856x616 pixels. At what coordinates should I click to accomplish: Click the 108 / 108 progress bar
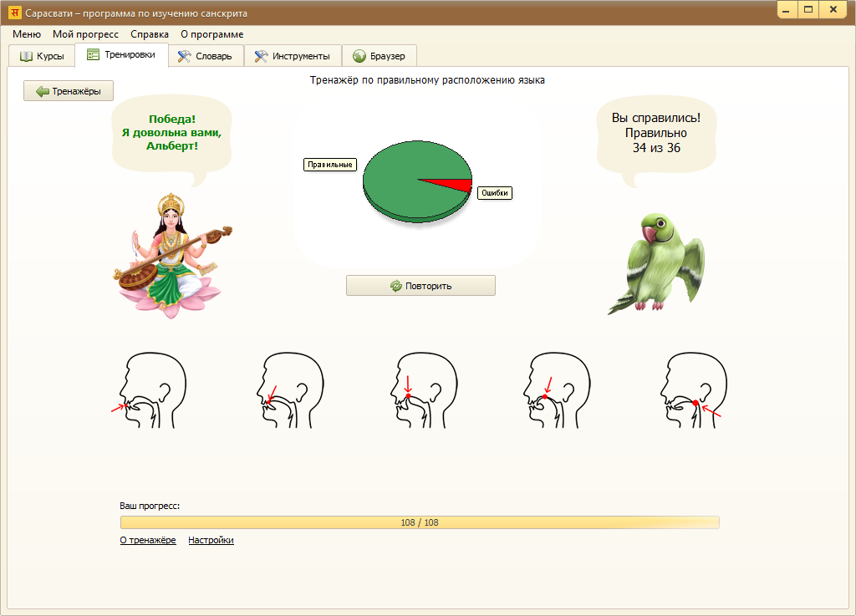(420, 522)
